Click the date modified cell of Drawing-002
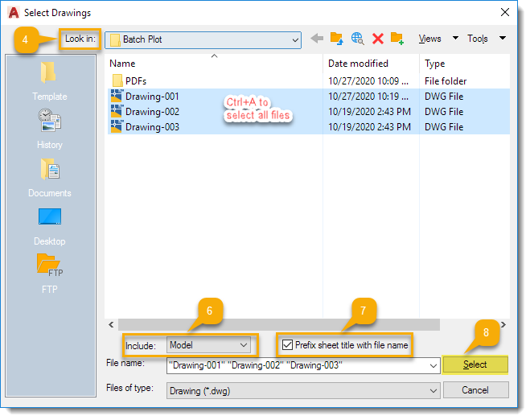The height and width of the screenshot is (420, 530). click(369, 112)
